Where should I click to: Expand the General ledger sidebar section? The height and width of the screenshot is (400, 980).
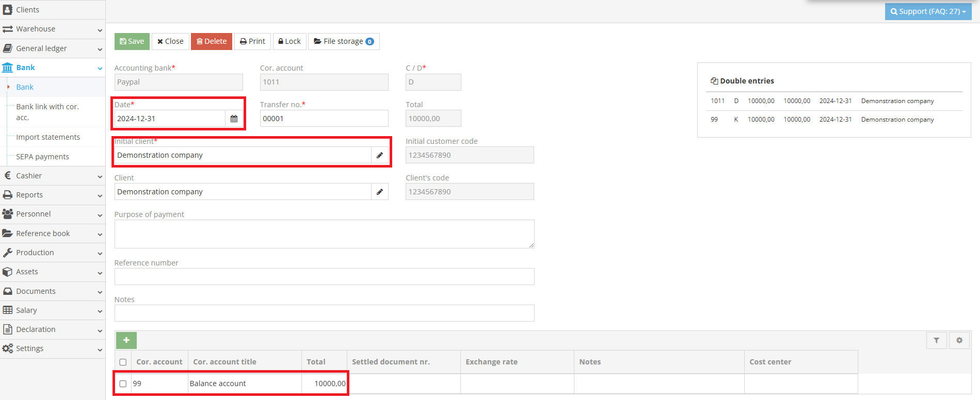point(52,48)
